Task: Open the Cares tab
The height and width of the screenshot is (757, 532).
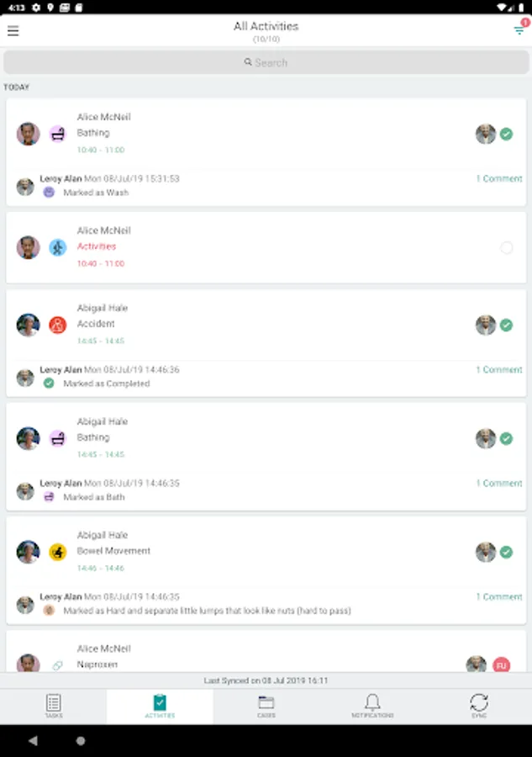Action: 266,706
